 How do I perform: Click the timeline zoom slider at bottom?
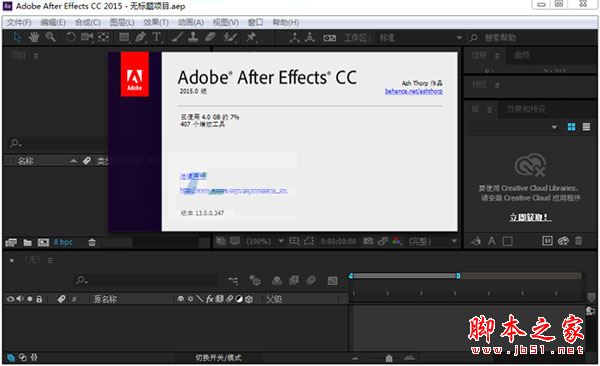click(x=389, y=358)
